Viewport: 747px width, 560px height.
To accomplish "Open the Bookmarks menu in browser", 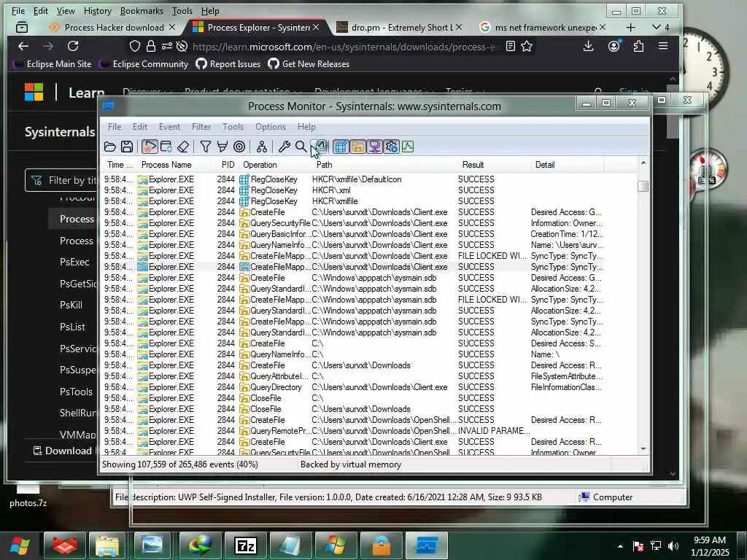I will coord(142,10).
